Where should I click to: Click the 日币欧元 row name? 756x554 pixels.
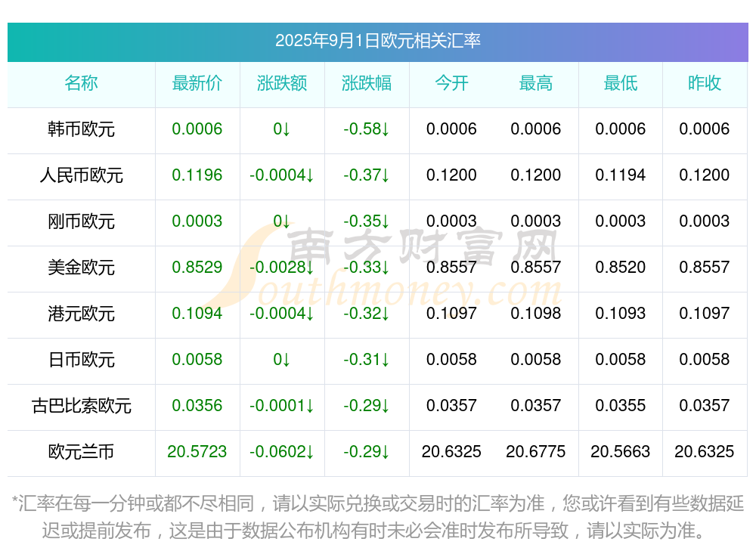tap(81, 360)
